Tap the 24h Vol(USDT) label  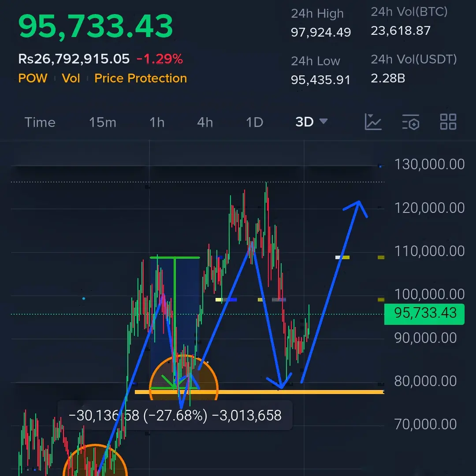pos(414,59)
